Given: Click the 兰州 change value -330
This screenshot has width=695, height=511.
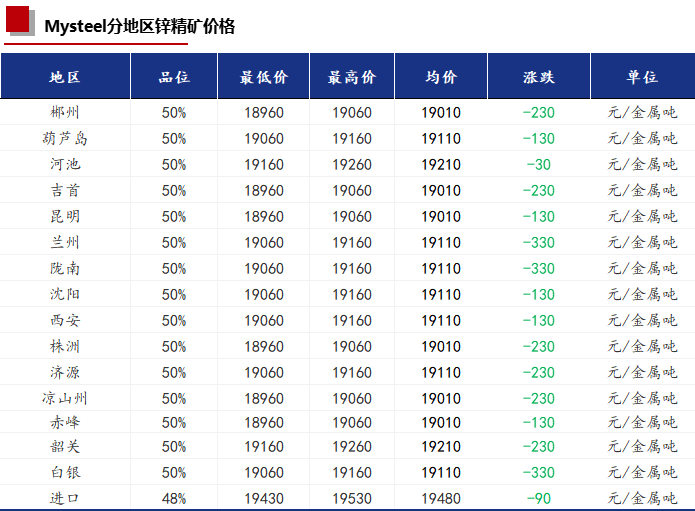Looking at the screenshot, I should tap(539, 243).
